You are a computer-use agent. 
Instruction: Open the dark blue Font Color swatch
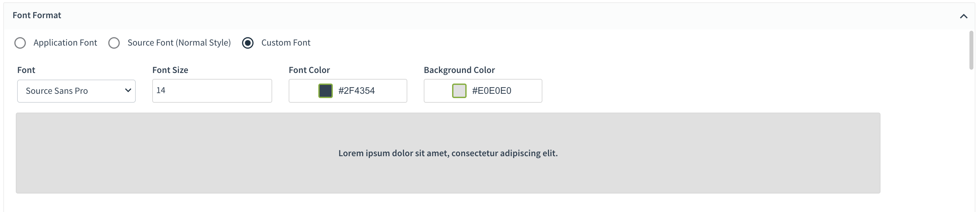(325, 91)
